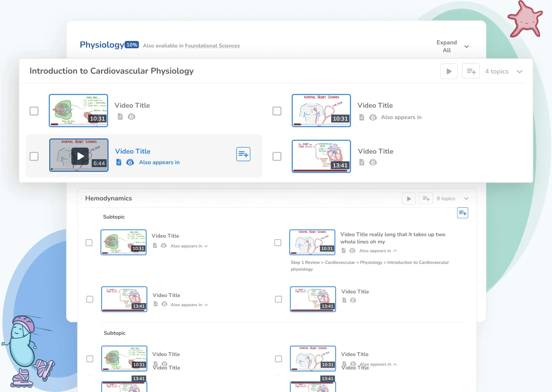552x392 pixels.
Task: Toggle the 8 topics chevron in Hemodynamics
Action: pos(466,199)
